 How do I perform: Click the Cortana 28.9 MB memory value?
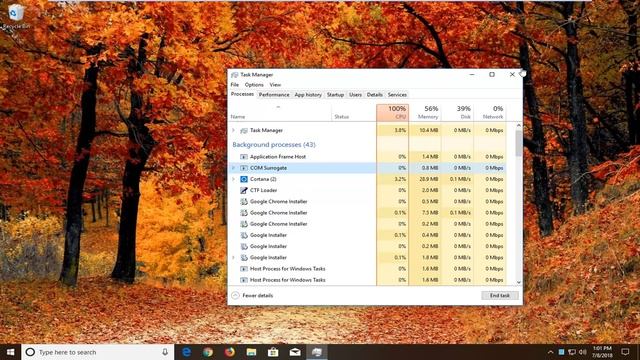pyautogui.click(x=429, y=179)
